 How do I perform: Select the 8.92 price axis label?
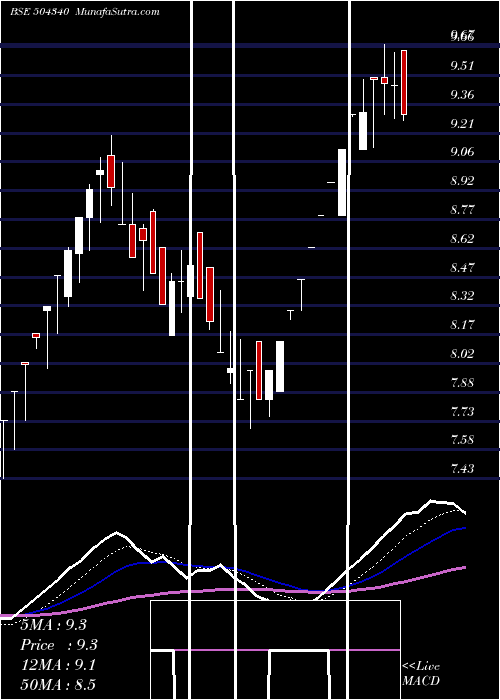462,181
